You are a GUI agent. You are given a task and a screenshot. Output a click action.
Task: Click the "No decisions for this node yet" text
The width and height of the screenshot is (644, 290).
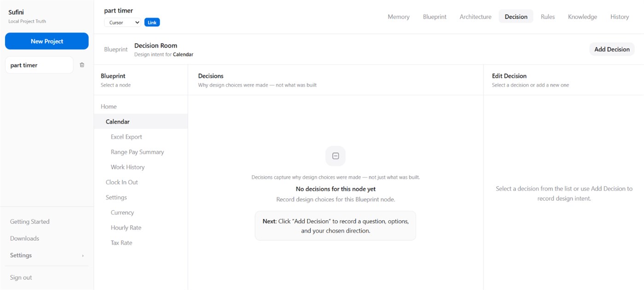coord(336,189)
